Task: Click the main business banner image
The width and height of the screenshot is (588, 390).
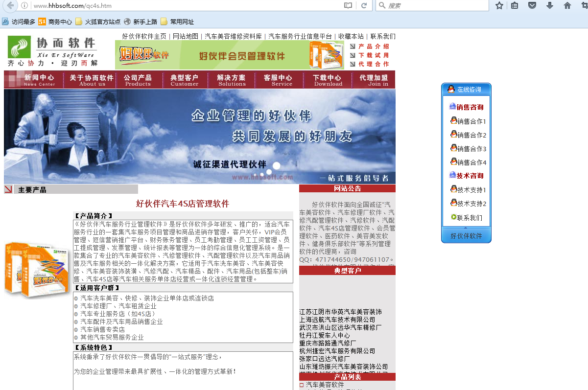Action: click(x=200, y=137)
